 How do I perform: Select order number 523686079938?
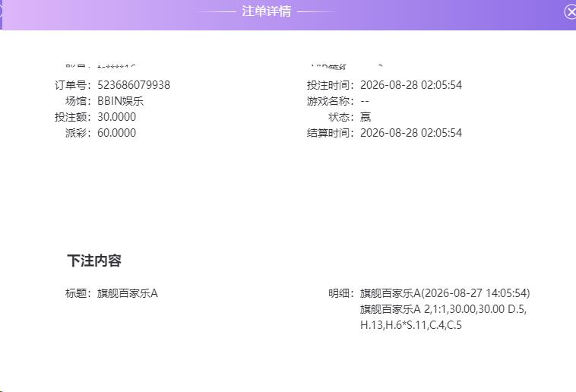point(134,85)
